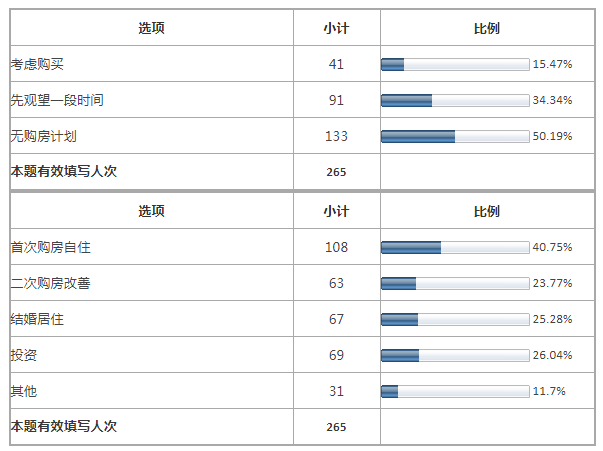Select the 先观望一段时间 option label

pos(57,101)
